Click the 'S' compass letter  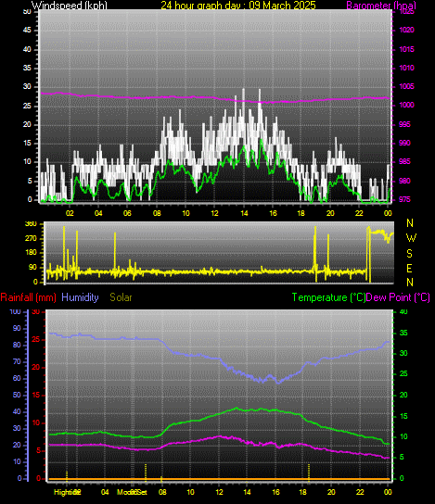click(x=409, y=254)
